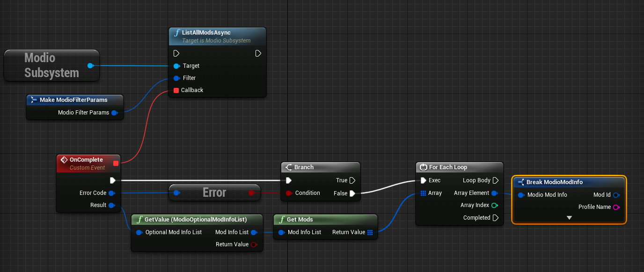Click the OnComplete red delegate output pin
644x272 pixels.
(116, 163)
